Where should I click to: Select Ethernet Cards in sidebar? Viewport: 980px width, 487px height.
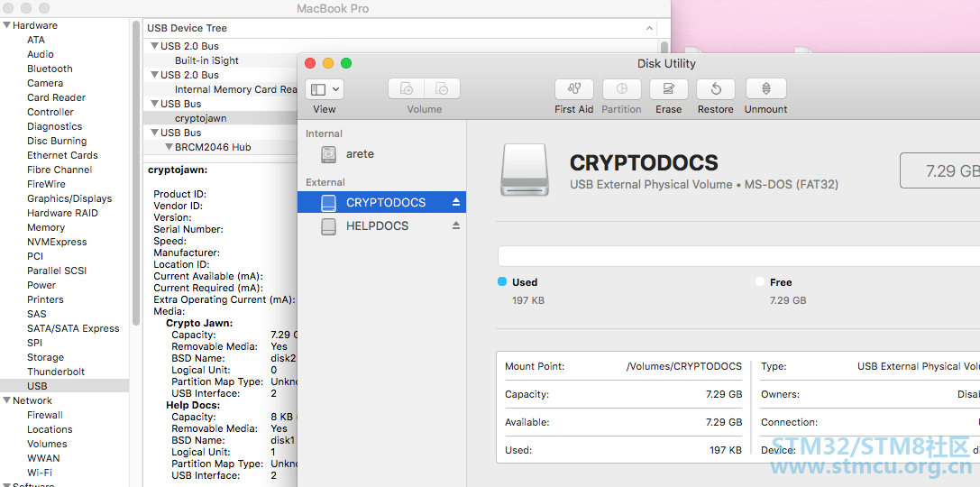point(62,155)
